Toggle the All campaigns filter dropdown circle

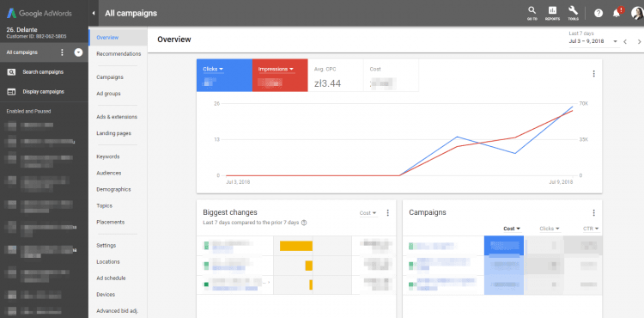(78, 52)
